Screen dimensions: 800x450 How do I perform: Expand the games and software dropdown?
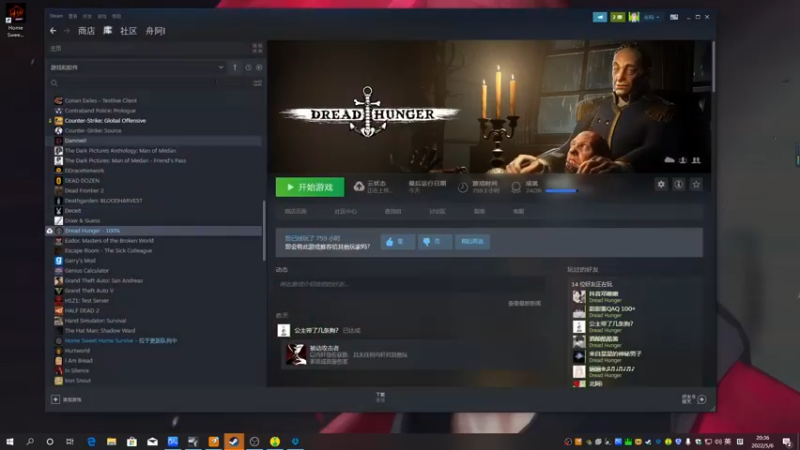(x=137, y=67)
